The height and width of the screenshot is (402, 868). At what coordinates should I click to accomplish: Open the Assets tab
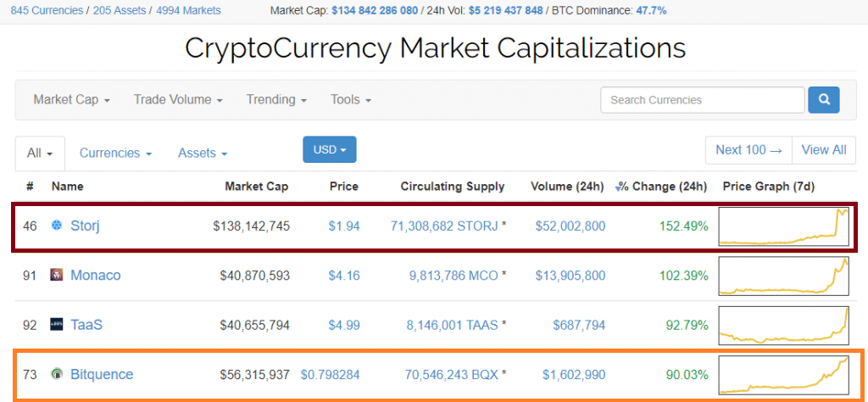click(203, 154)
